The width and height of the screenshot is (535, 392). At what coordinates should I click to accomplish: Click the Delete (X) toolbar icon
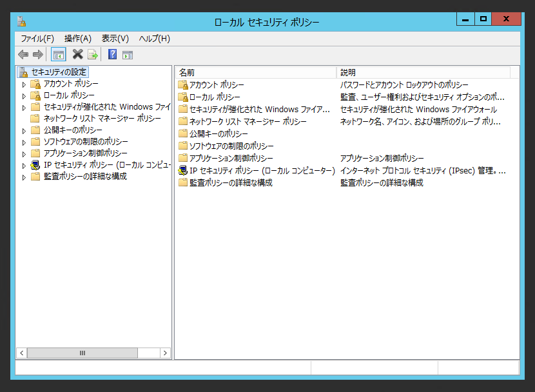point(78,54)
